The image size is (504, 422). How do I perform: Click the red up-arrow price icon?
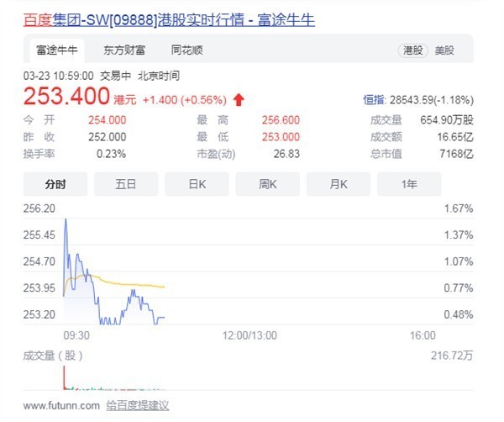point(239,100)
